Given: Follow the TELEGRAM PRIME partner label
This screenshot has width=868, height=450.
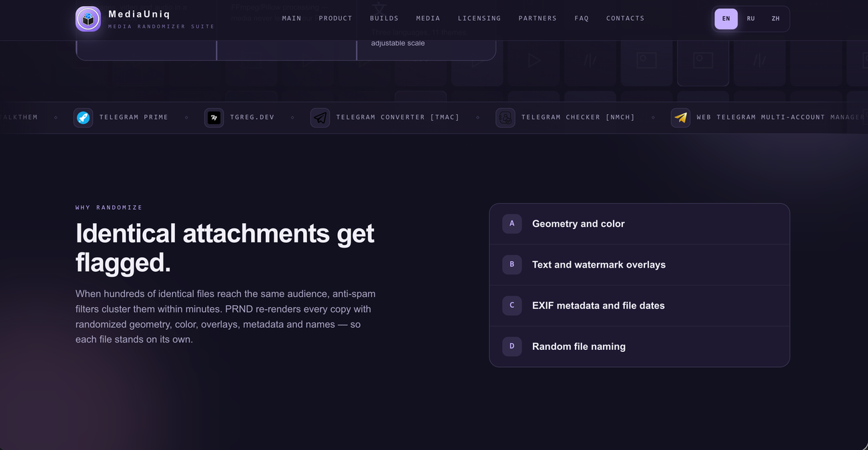Looking at the screenshot, I should (134, 118).
